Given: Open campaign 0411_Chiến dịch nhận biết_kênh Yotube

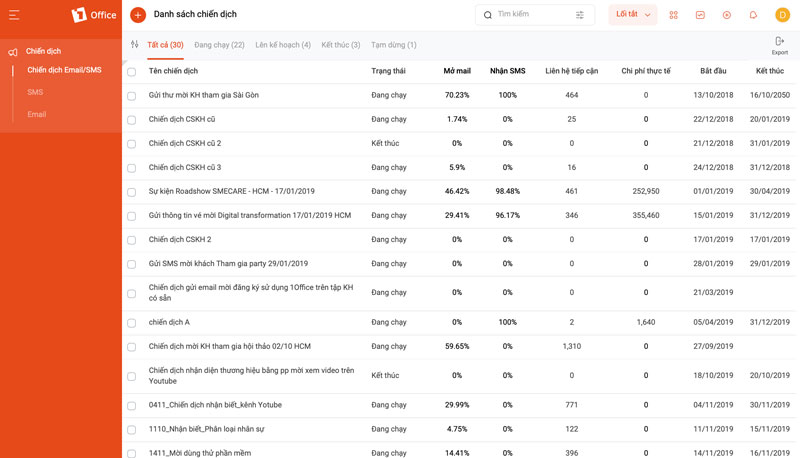Looking at the screenshot, I should click(215, 404).
